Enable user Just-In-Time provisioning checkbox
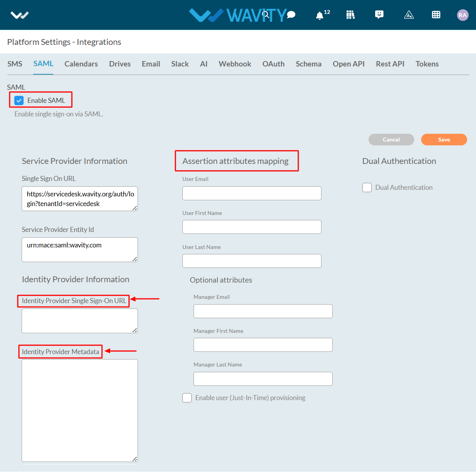The height and width of the screenshot is (472, 476). pos(187,398)
